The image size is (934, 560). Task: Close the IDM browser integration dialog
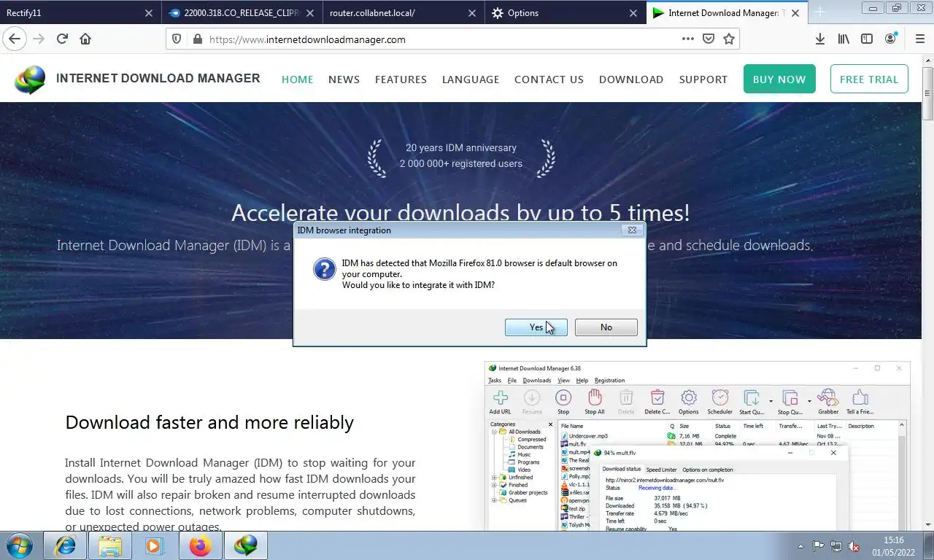(632, 230)
